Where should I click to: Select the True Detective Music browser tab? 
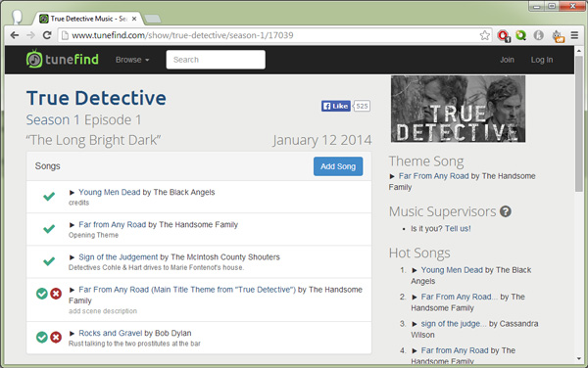(88, 19)
